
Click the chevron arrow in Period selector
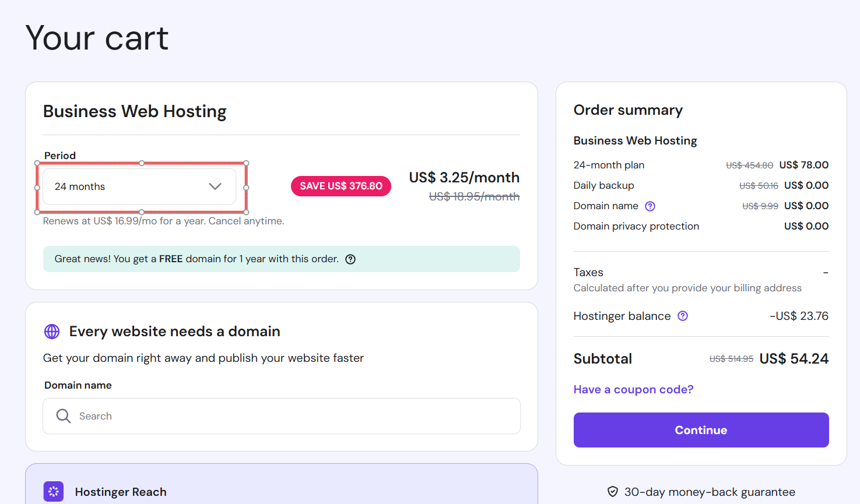tap(215, 186)
